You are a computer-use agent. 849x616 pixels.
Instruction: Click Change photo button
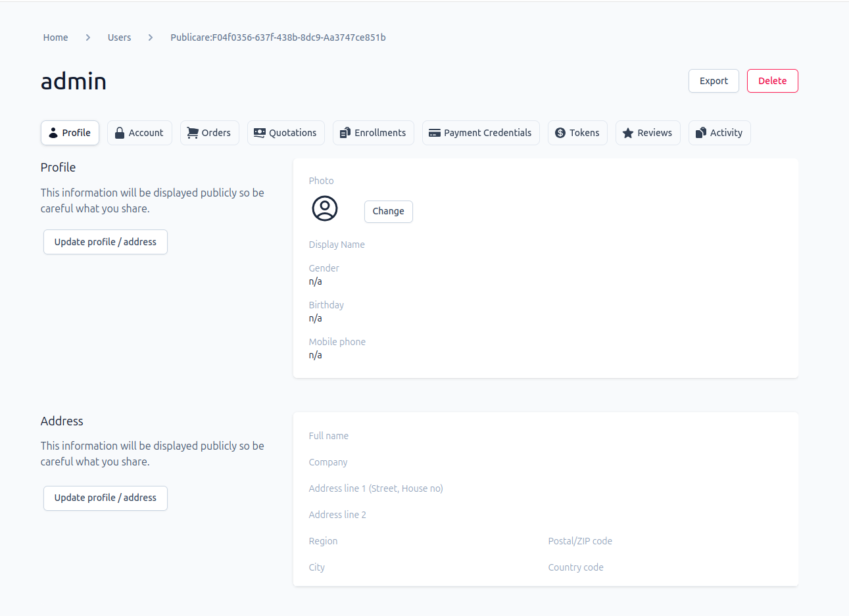(389, 212)
